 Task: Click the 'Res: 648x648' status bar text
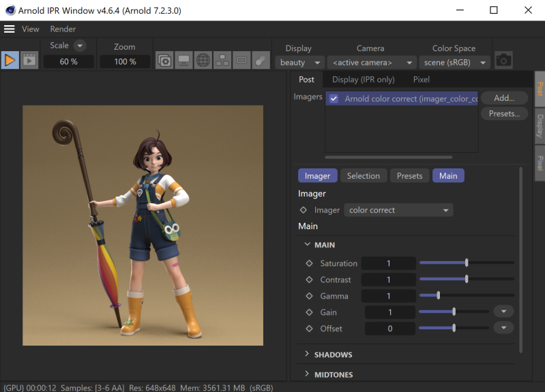(152, 388)
